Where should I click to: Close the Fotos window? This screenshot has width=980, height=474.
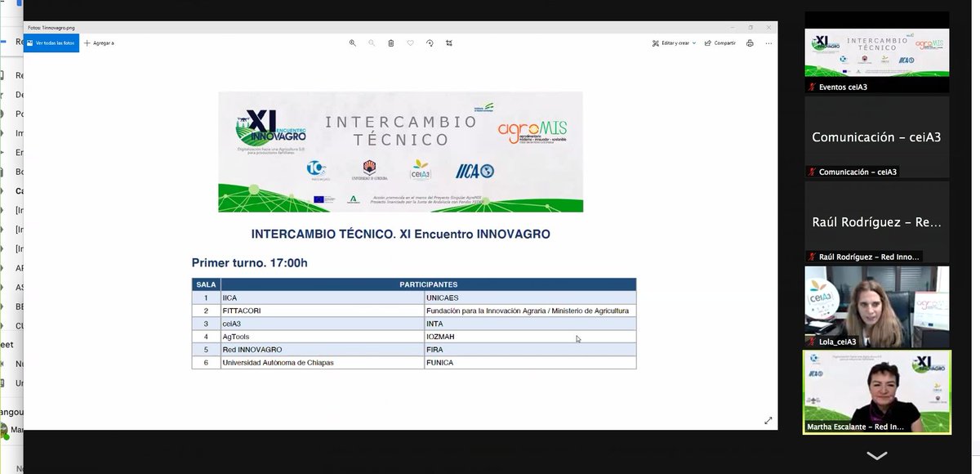click(768, 27)
